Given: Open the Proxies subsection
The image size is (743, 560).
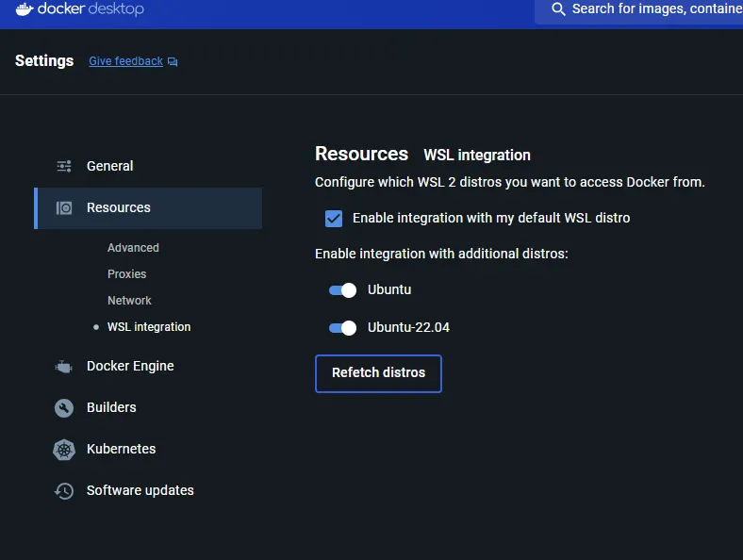Looking at the screenshot, I should (x=126, y=273).
